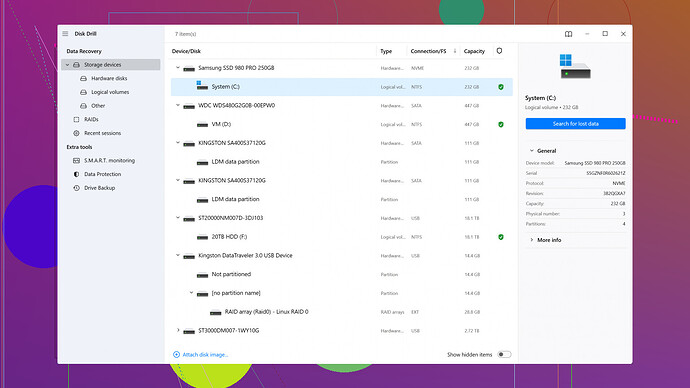The image size is (690, 388).
Task: Collapse the [no partition name] partition
Action: coord(191,293)
